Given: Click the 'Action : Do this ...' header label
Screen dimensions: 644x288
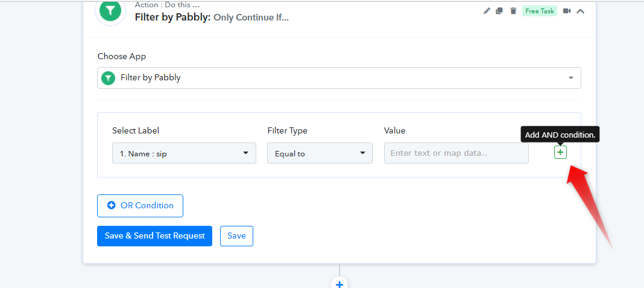Looking at the screenshot, I should pos(167,5).
